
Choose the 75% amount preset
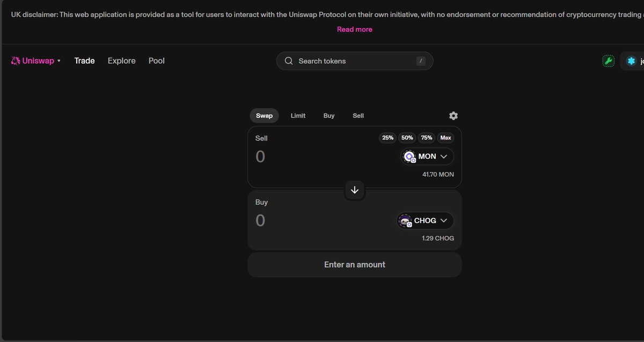[x=427, y=138]
